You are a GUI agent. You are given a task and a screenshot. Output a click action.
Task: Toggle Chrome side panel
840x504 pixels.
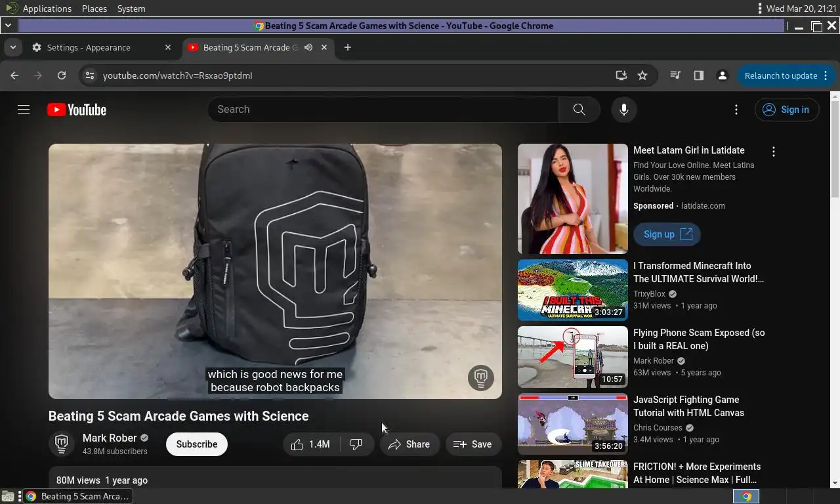coord(698,75)
